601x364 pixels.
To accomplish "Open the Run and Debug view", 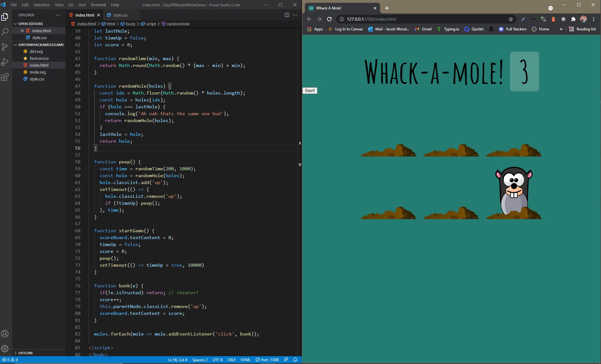I will coord(5,62).
